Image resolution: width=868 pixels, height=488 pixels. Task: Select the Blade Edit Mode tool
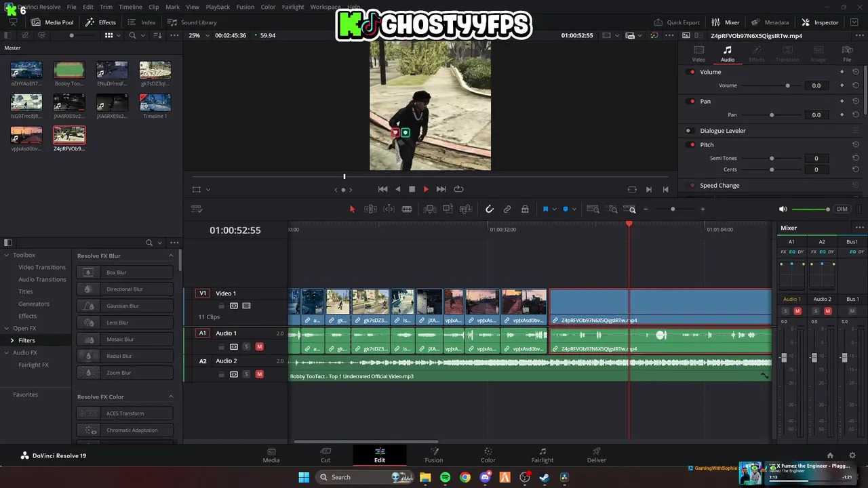pyautogui.click(x=407, y=209)
